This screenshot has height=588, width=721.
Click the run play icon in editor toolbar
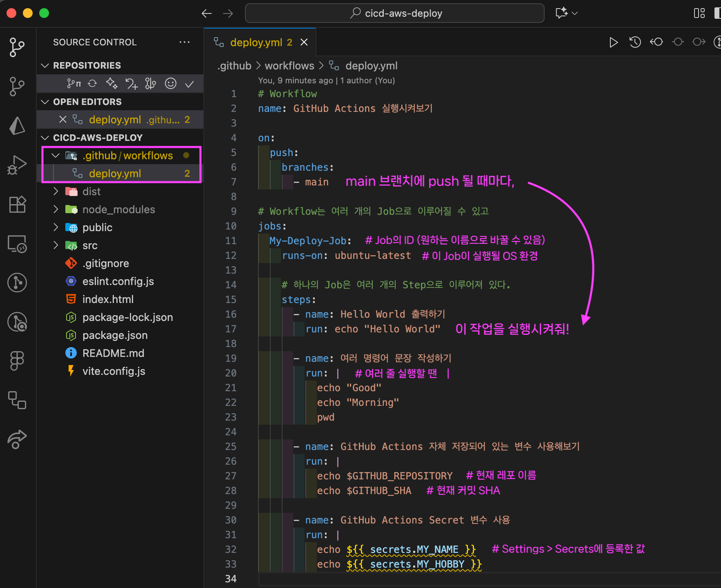pyautogui.click(x=613, y=42)
